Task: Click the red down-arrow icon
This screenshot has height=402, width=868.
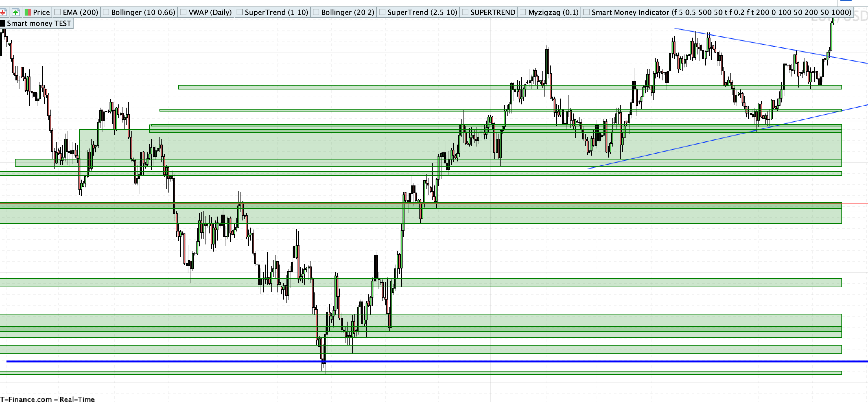Action: (x=3, y=12)
